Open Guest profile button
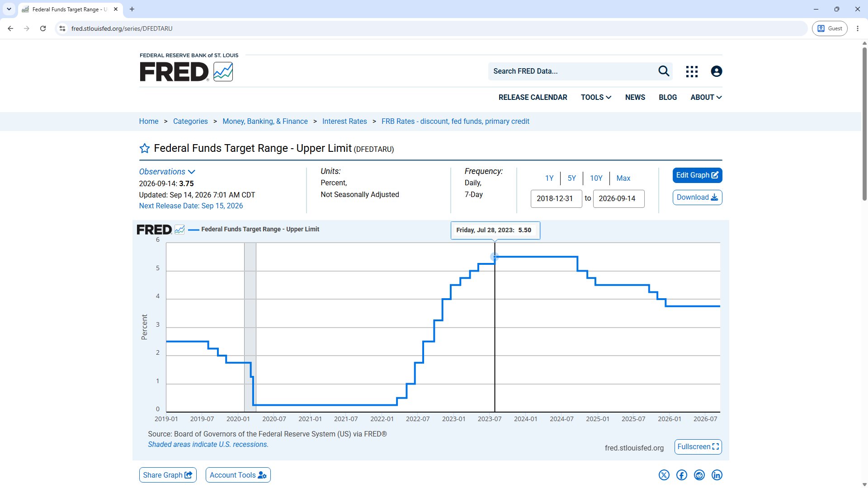The image size is (868, 488). (x=830, y=28)
